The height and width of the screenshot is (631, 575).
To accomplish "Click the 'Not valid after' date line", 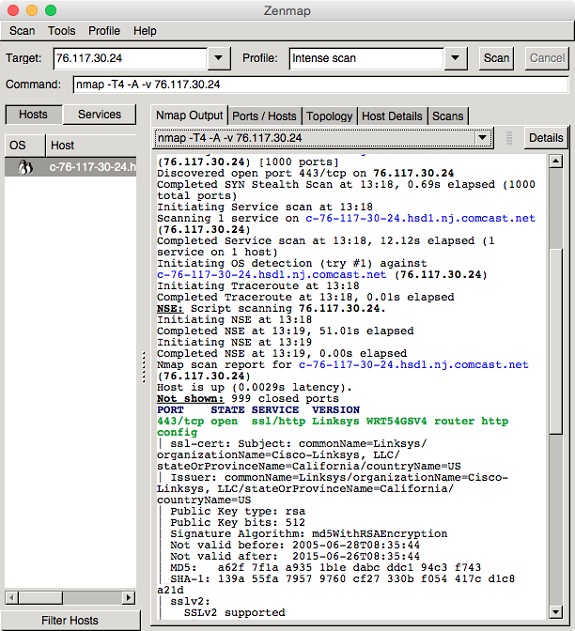I will tap(295, 557).
